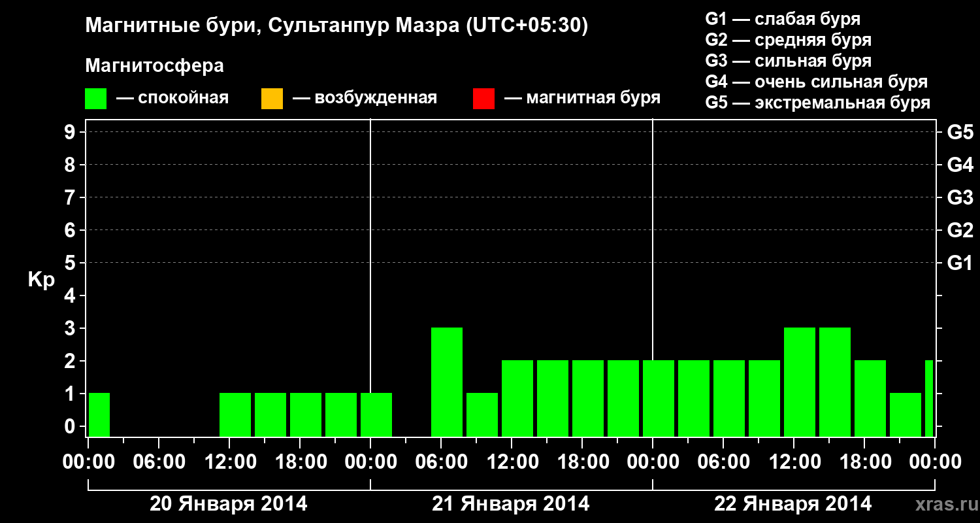Click the green спокойная legend swatch
This screenshot has width=980, height=523.
96,99
